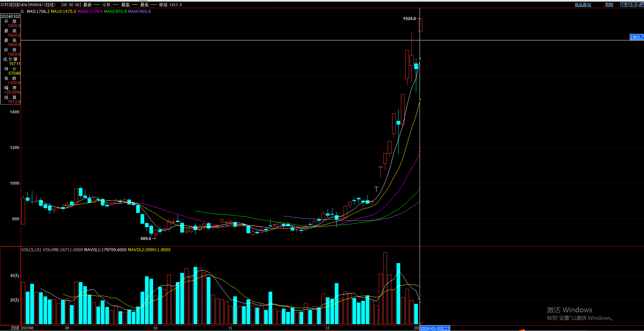
Task: Click the 12 month marker on time axis
Action: [x=327, y=328]
